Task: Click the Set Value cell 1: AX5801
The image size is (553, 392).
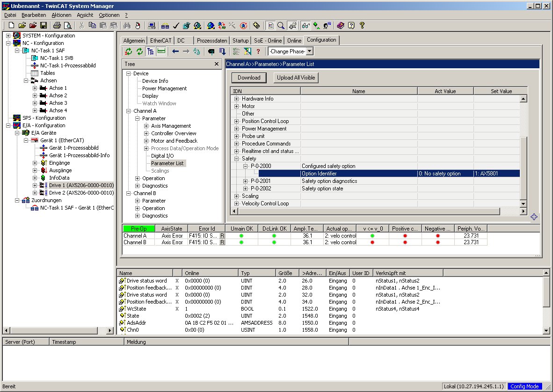Action: point(496,174)
